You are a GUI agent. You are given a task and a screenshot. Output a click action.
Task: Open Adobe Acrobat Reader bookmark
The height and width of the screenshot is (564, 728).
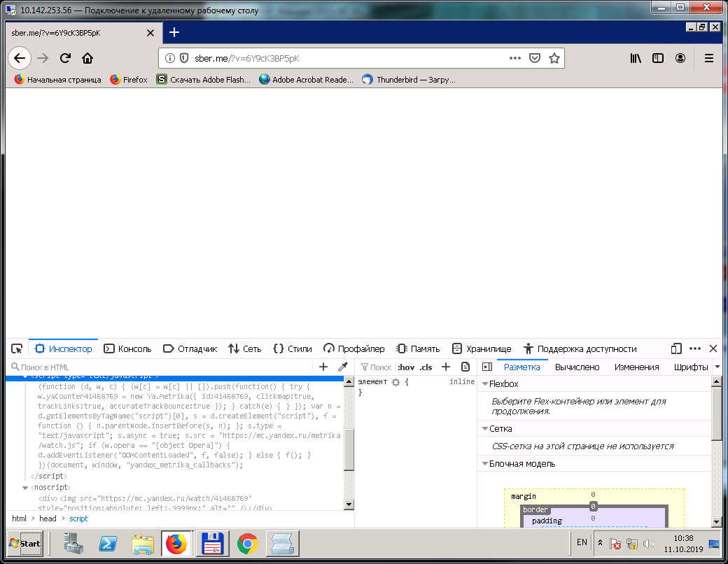coord(307,79)
